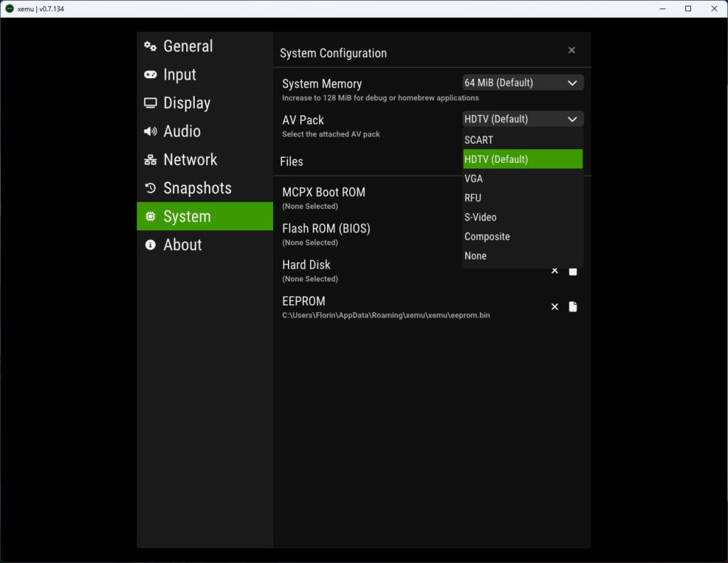The image size is (728, 563).
Task: Click '(None Selected)' under Hard Disk
Action: click(310, 279)
